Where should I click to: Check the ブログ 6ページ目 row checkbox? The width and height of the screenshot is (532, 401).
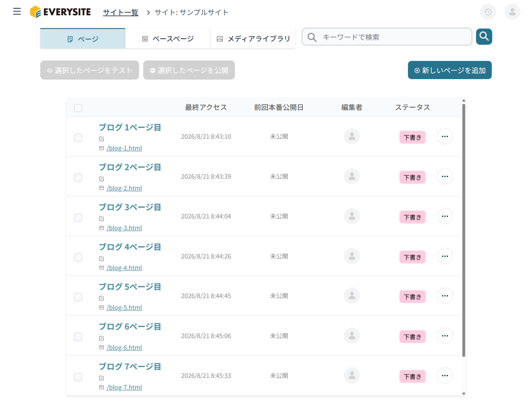pyautogui.click(x=78, y=337)
